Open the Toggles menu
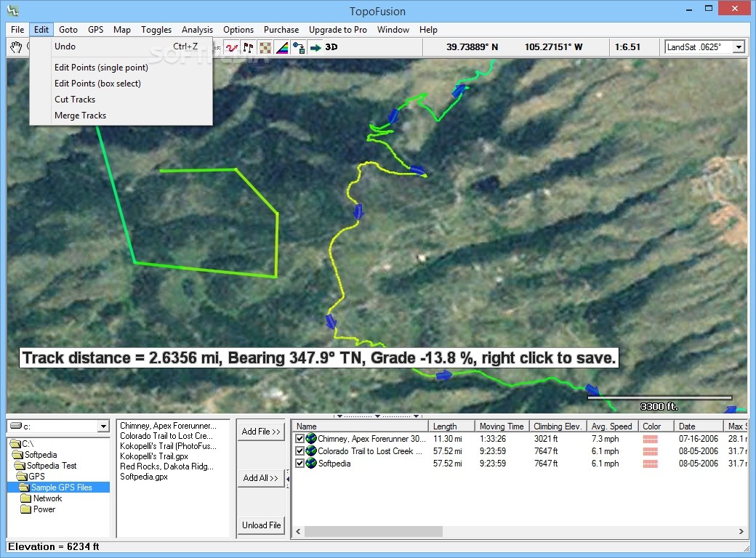Viewport: 756px width, 558px height. [x=156, y=29]
